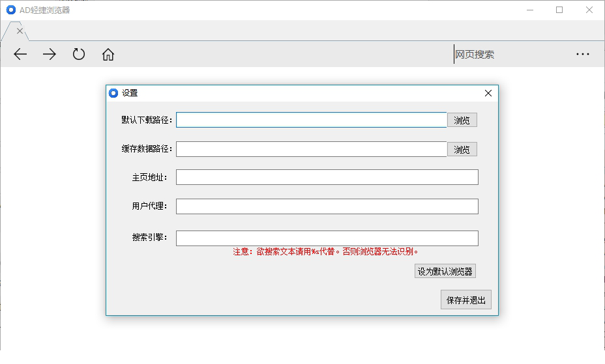Click the AD轻捷浏览器 app logo icon
The image size is (605, 364).
coord(11,10)
